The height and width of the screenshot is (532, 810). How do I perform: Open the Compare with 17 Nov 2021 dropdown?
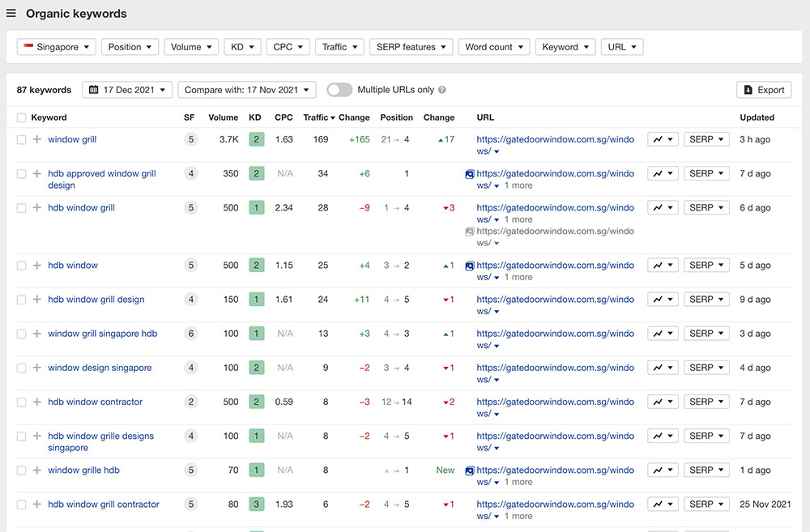point(246,90)
